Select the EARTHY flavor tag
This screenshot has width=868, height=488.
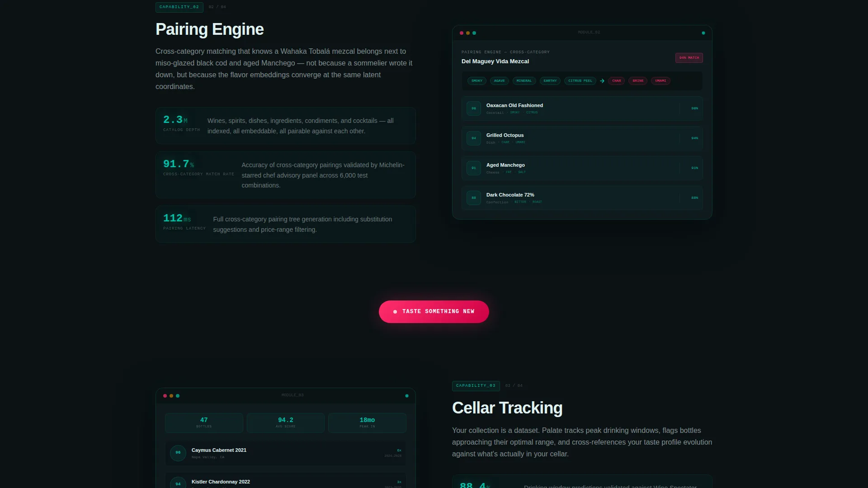click(x=550, y=81)
